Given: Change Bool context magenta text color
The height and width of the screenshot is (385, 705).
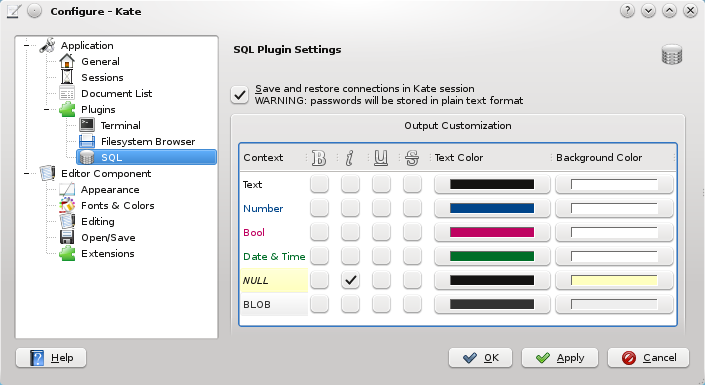Looking at the screenshot, I should [x=492, y=232].
